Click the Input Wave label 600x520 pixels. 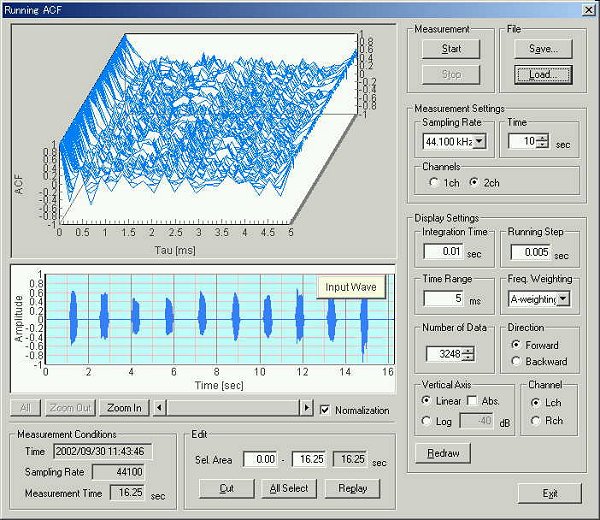coord(351,287)
